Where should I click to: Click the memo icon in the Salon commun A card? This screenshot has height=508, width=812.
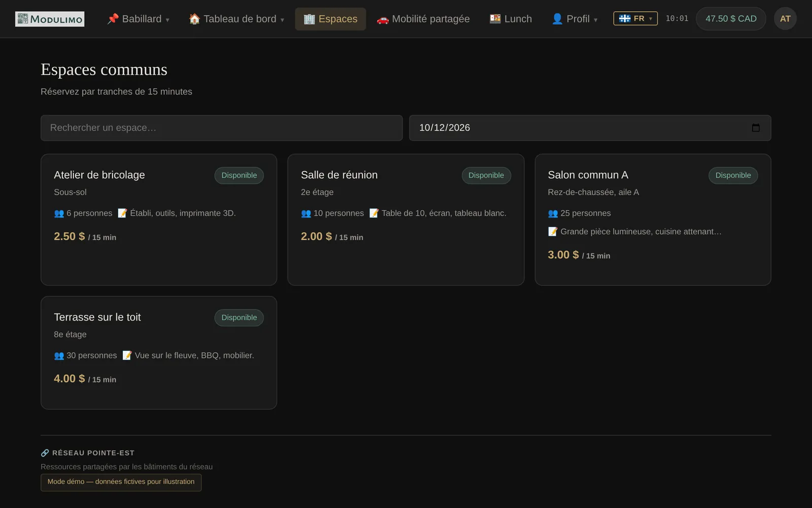click(553, 232)
